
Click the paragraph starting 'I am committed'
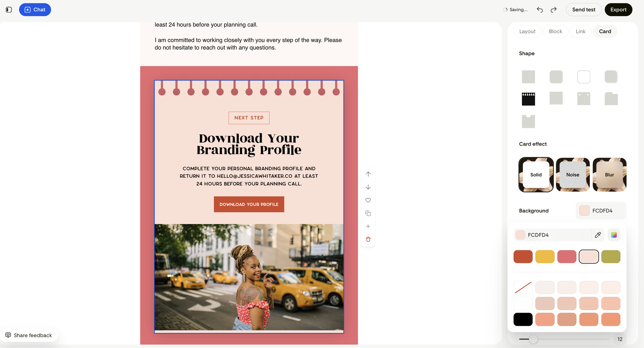248,44
